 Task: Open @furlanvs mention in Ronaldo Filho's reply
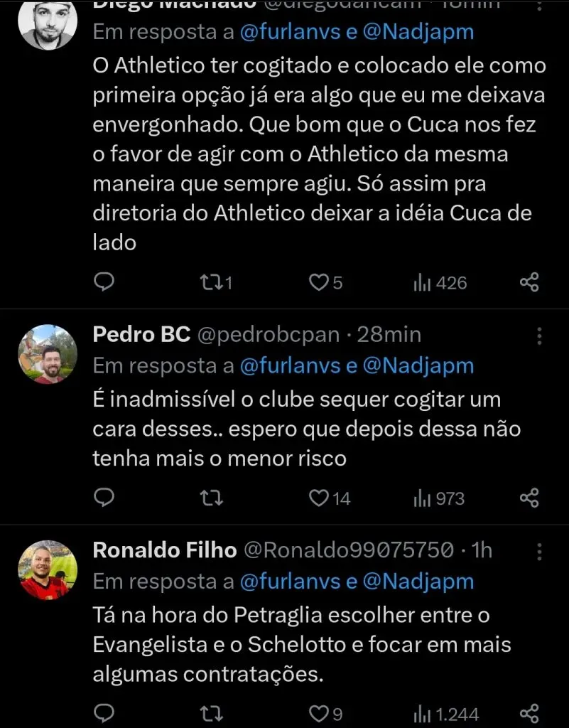pos(287,581)
